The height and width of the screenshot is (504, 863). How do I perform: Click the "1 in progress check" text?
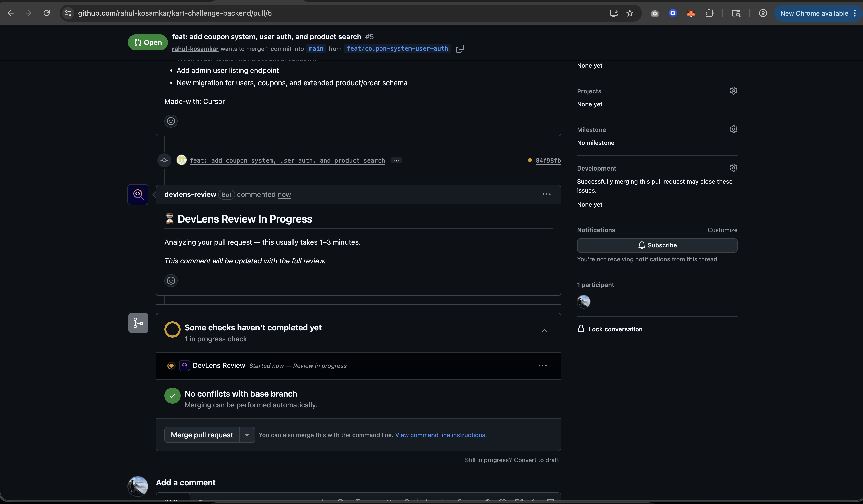click(x=216, y=339)
